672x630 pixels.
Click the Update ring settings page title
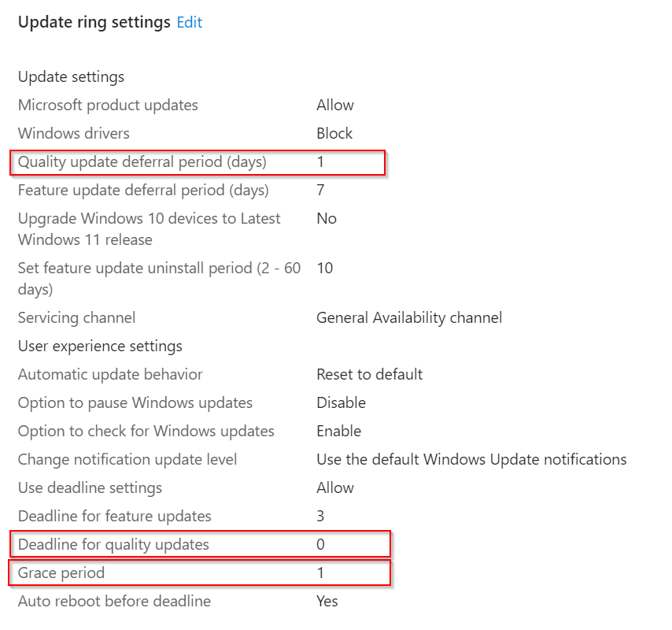(87, 22)
